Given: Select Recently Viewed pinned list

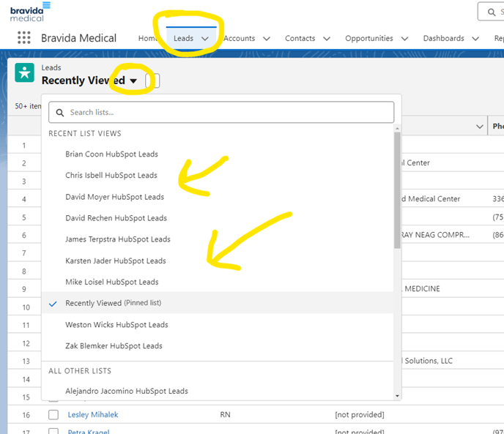Looking at the screenshot, I should click(x=218, y=303).
